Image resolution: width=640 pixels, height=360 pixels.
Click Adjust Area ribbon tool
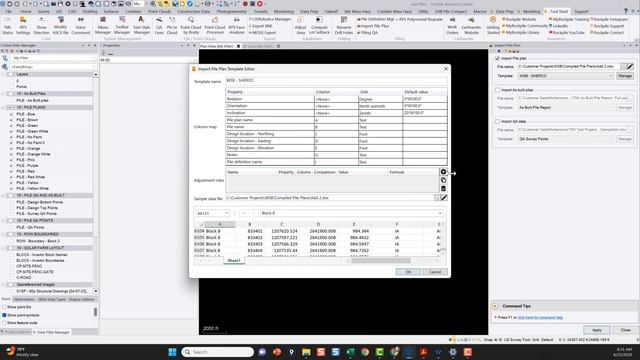pos(300,25)
